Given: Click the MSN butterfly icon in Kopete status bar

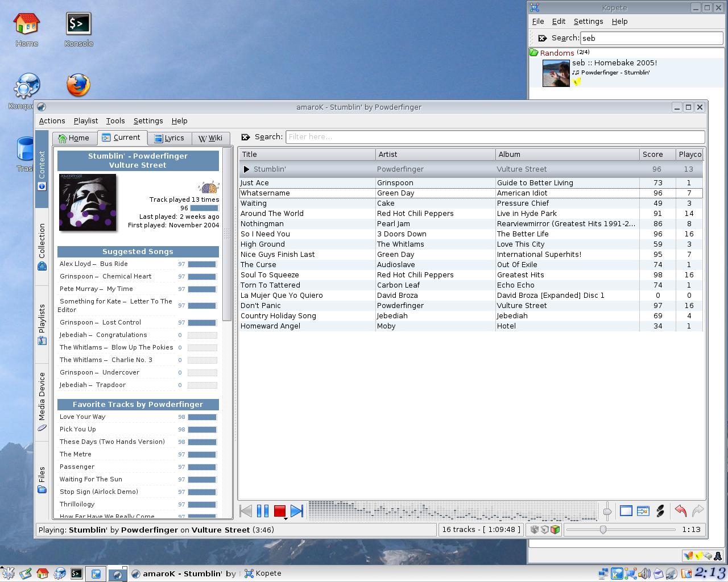Looking at the screenshot, I should click(x=688, y=556).
